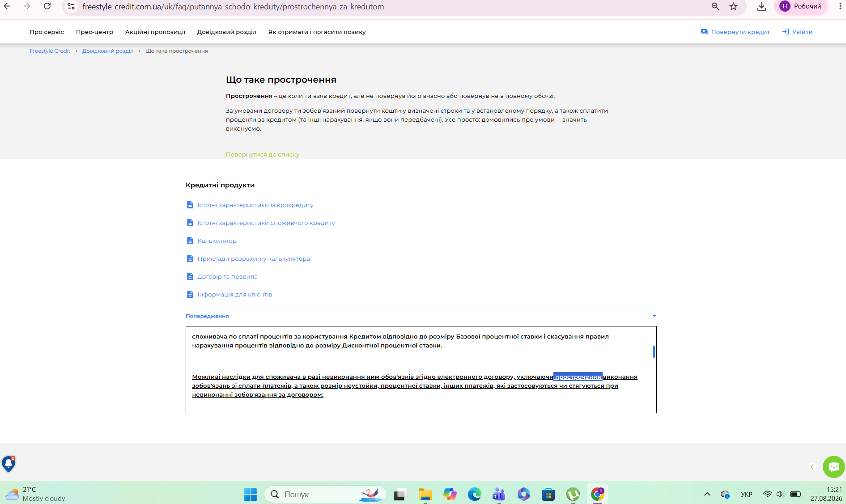The image size is (846, 504).
Task: Click the Увійти login link
Action: pyautogui.click(x=797, y=32)
